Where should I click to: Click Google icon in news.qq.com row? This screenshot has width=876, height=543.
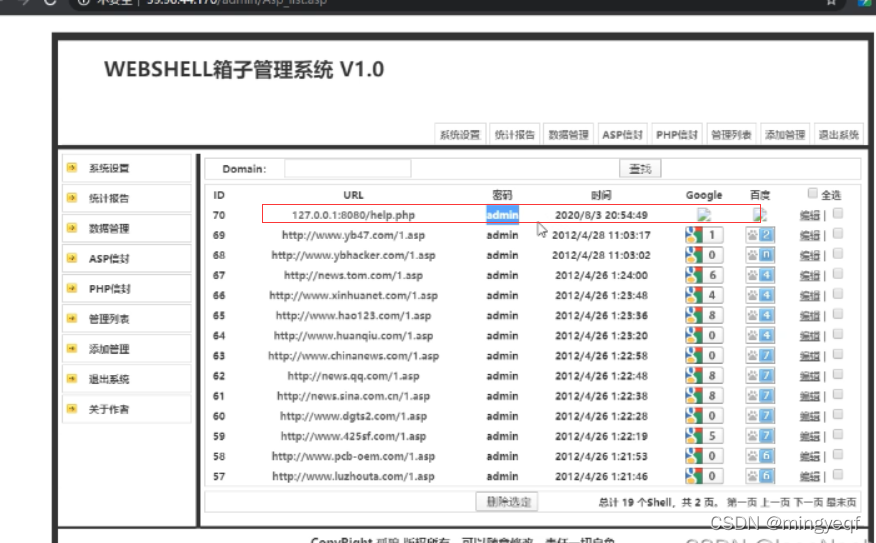point(704,376)
